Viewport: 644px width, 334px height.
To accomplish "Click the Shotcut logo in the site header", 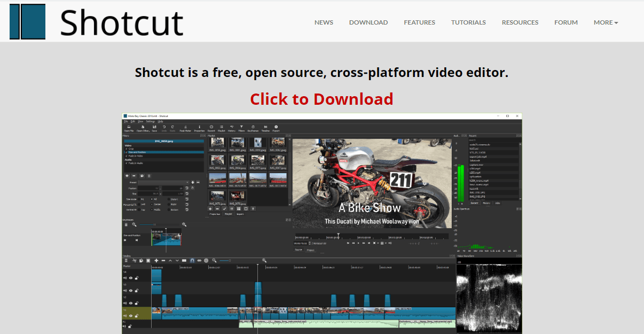I will coord(96,22).
